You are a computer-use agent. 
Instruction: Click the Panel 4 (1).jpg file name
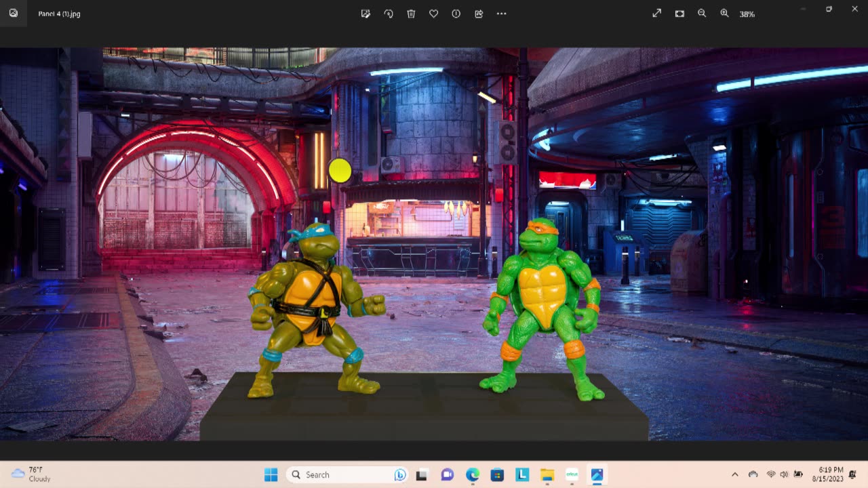pyautogui.click(x=59, y=14)
